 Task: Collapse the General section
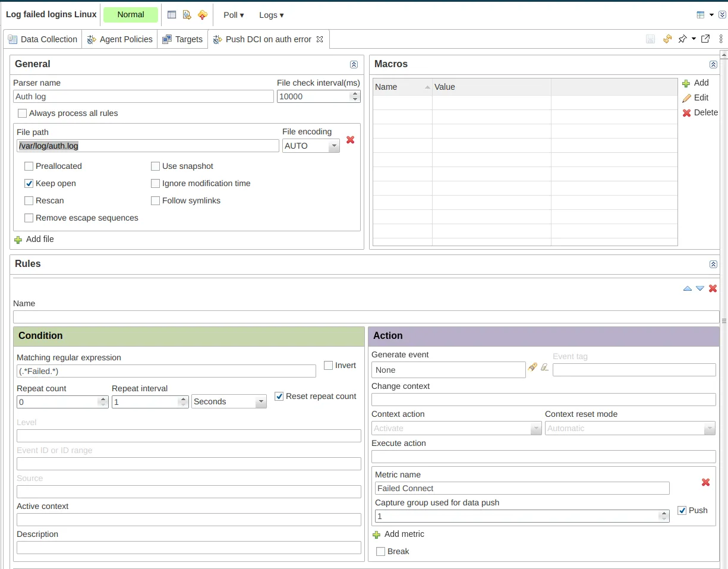(x=354, y=64)
